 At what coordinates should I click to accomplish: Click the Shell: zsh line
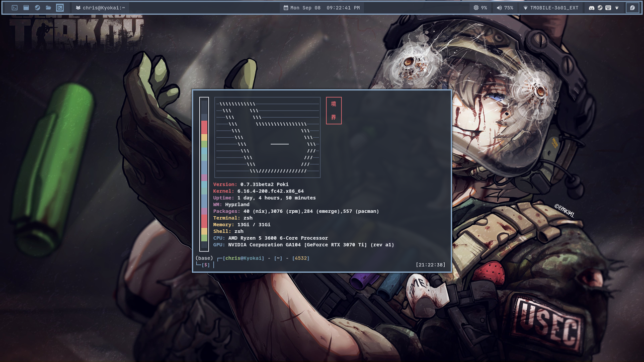[228, 231]
